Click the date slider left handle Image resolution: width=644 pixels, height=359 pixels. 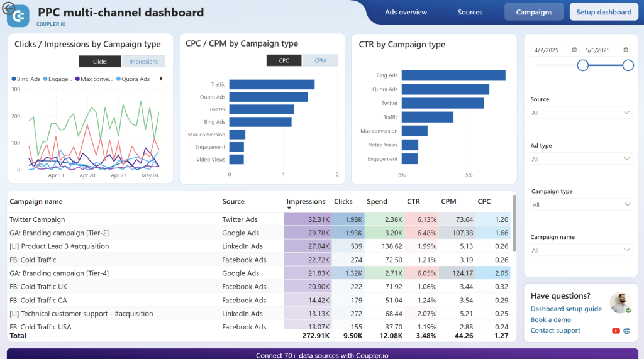[x=583, y=65]
